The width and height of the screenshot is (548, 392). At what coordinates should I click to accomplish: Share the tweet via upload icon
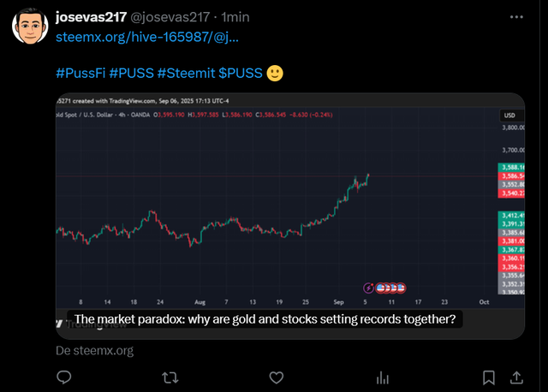coord(516,377)
